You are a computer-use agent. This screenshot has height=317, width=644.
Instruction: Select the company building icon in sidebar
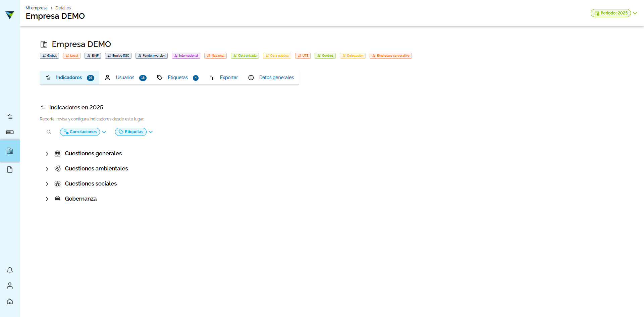(x=10, y=151)
